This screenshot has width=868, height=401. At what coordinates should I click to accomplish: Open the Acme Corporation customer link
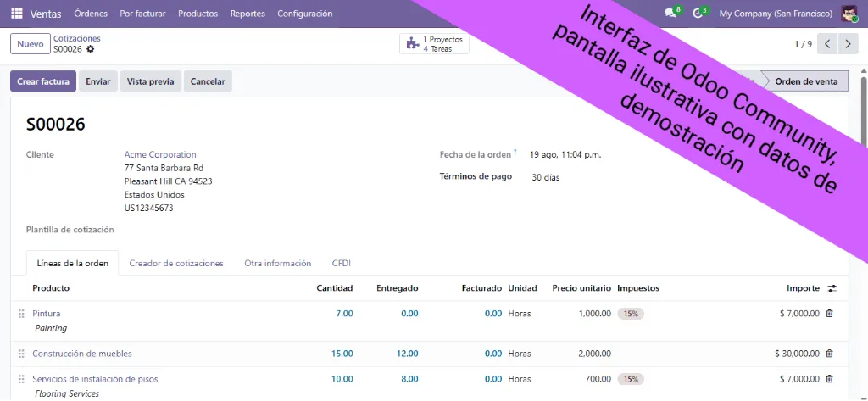tap(160, 154)
